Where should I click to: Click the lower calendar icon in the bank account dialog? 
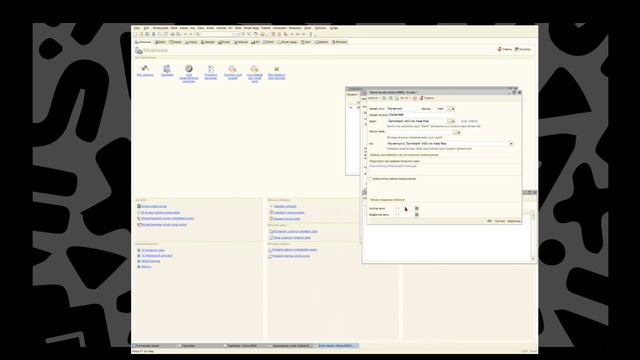tap(417, 215)
